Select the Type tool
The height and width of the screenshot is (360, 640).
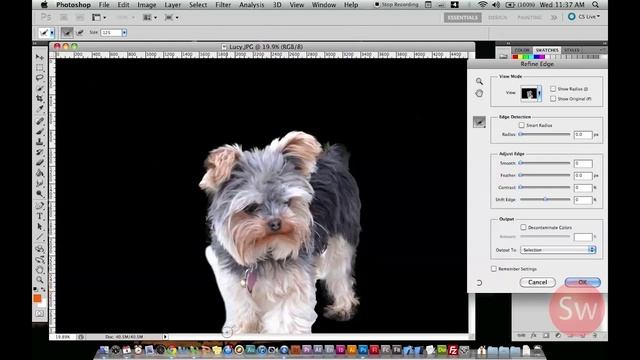pos(40,216)
